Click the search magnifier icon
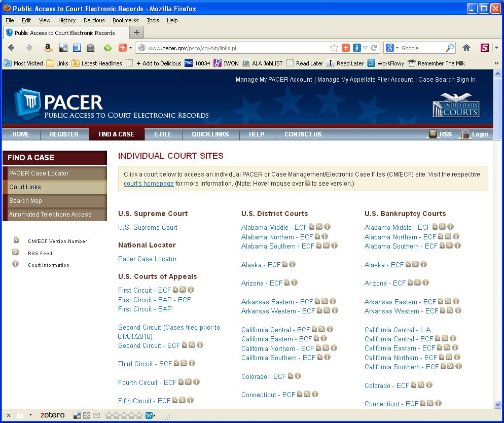Viewport: 504px width, 423px height. coord(450,48)
